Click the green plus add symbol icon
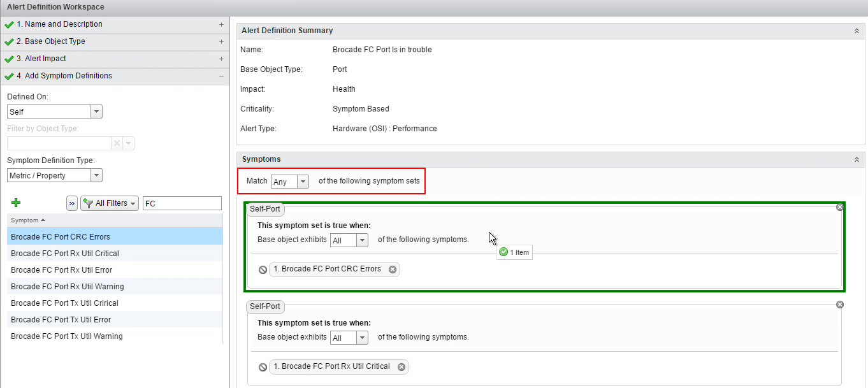 point(16,203)
